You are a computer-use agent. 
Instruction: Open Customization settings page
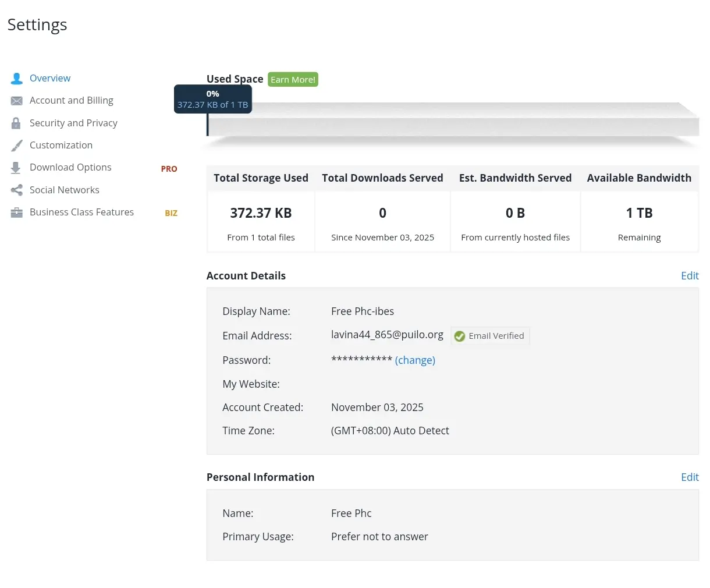pos(61,145)
